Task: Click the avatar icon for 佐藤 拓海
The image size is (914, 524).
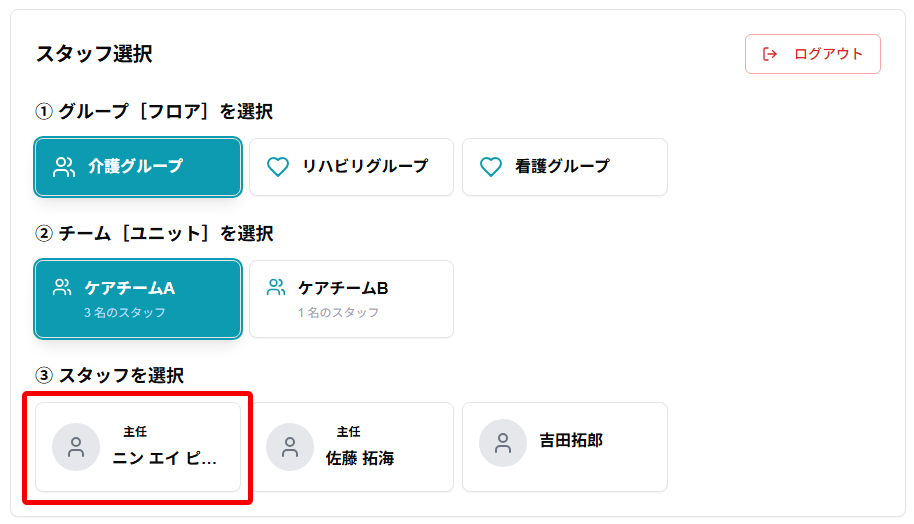Action: (x=290, y=447)
